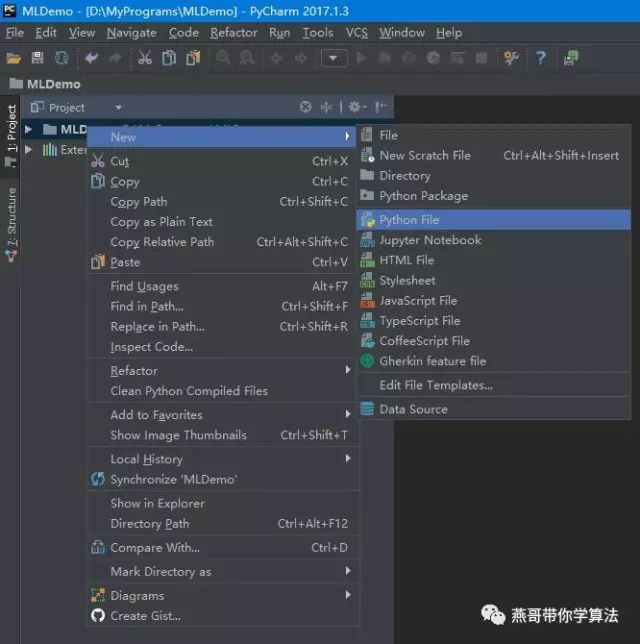Choose Stylesheet from New submenu
640x644 pixels.
[493, 281]
